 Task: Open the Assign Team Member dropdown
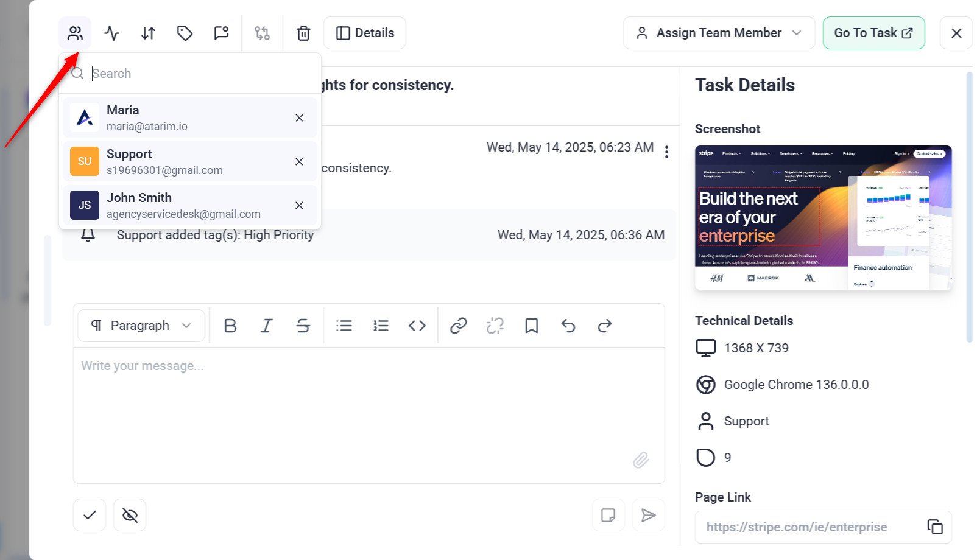click(719, 33)
